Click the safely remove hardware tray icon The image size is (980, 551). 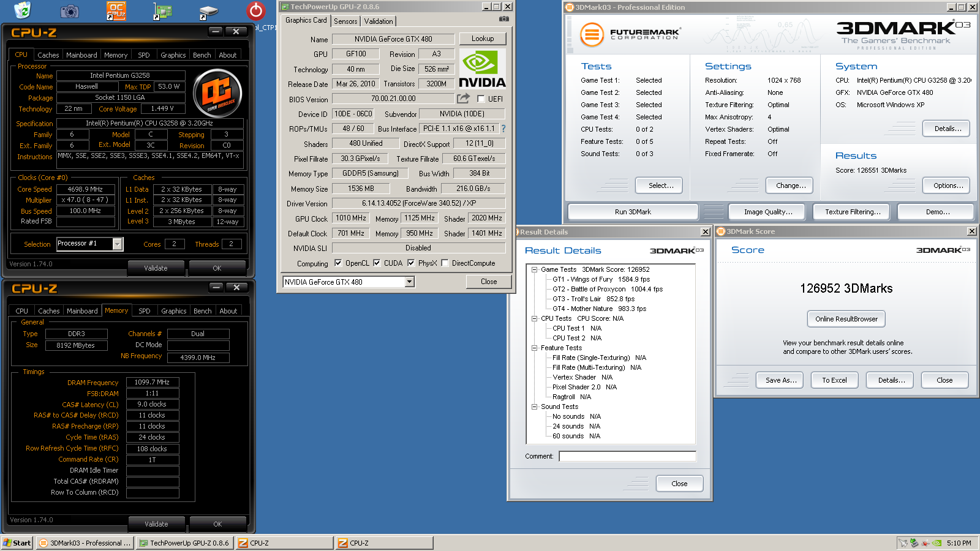(x=914, y=542)
